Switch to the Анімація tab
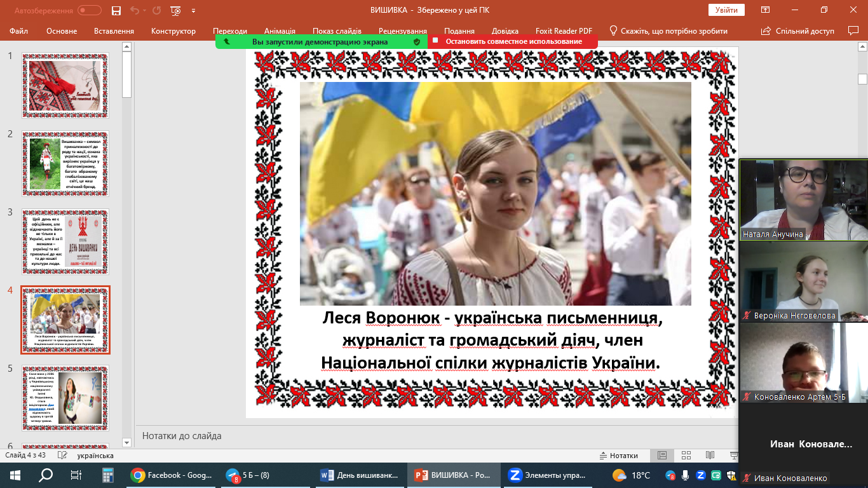This screenshot has height=488, width=868. [x=280, y=30]
